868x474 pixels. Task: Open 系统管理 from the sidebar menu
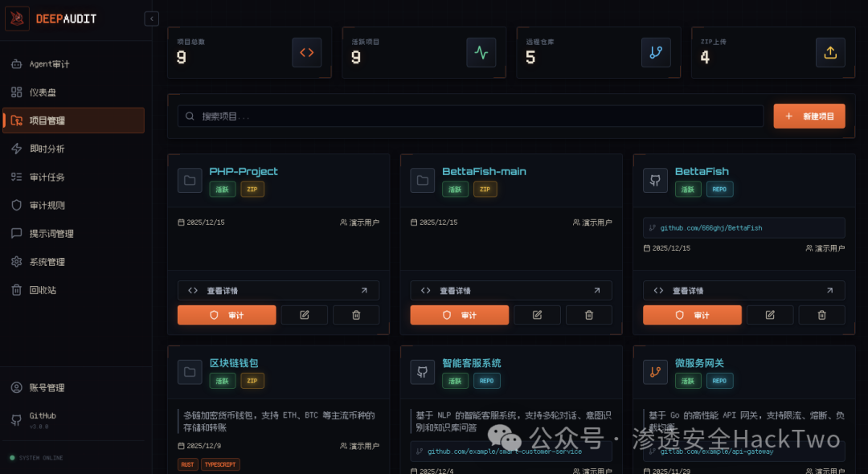pyautogui.click(x=48, y=261)
